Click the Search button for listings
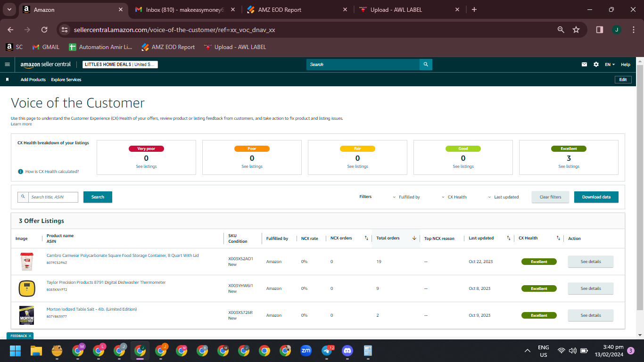Screen dimensions: 644x362 click(x=98, y=197)
